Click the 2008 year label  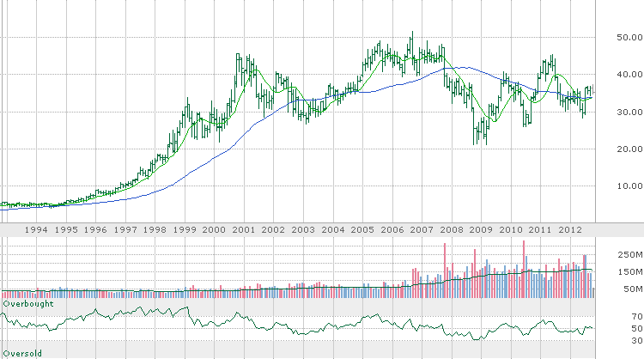(452, 230)
